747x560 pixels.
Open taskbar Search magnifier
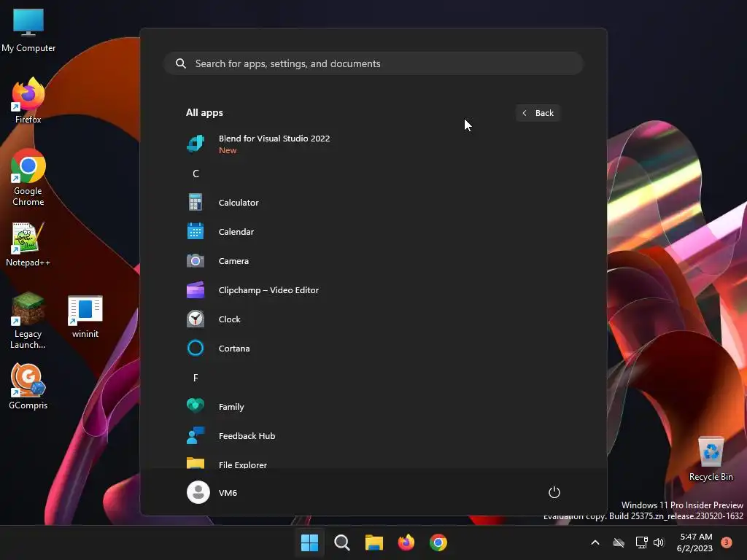pyautogui.click(x=342, y=542)
